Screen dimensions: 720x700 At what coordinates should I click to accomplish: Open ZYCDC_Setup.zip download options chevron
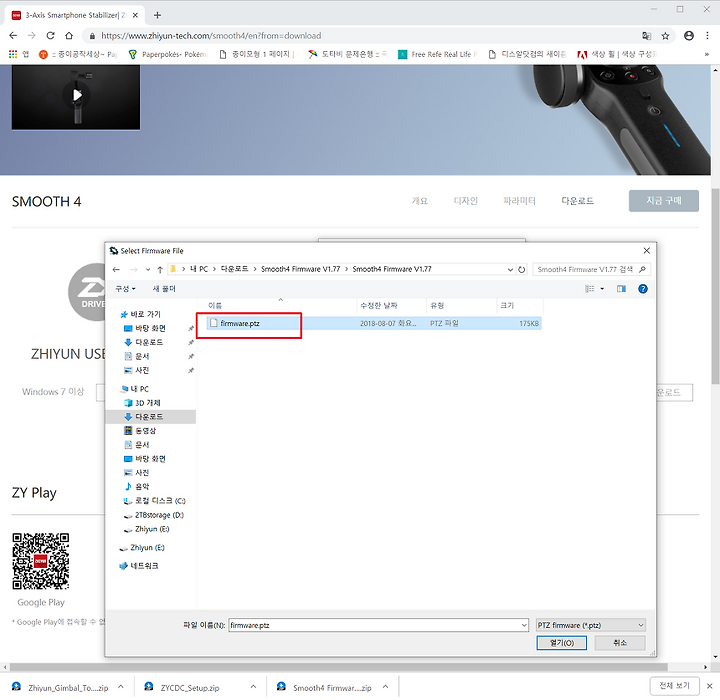[253, 687]
